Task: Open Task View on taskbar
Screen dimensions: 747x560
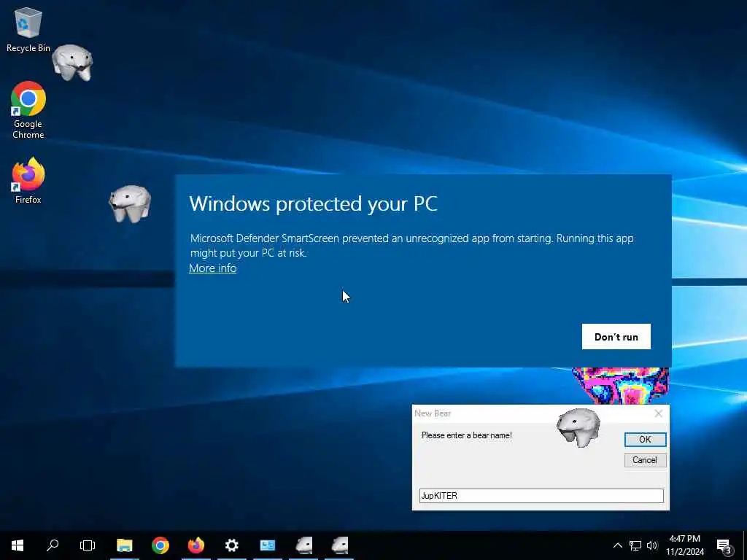Action: 88,545
